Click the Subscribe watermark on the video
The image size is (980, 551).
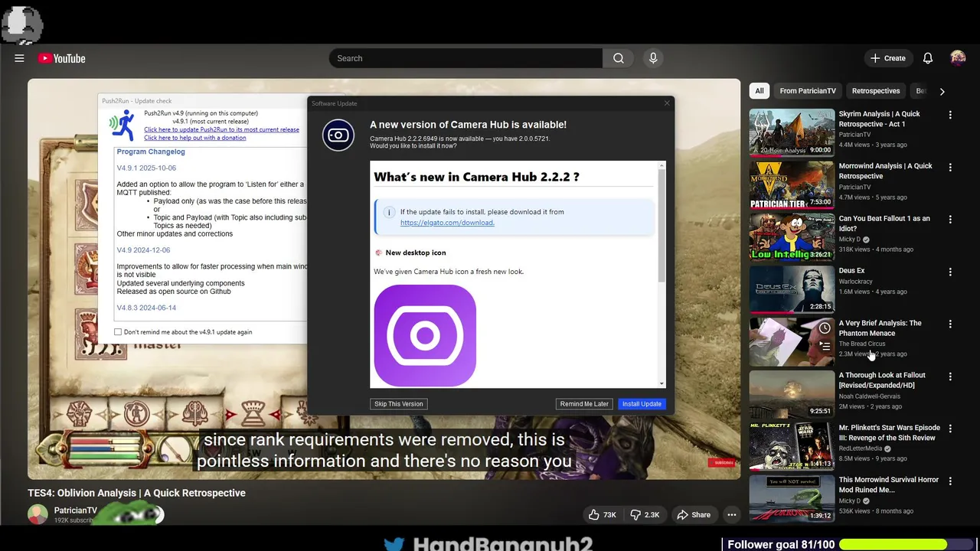(x=723, y=462)
